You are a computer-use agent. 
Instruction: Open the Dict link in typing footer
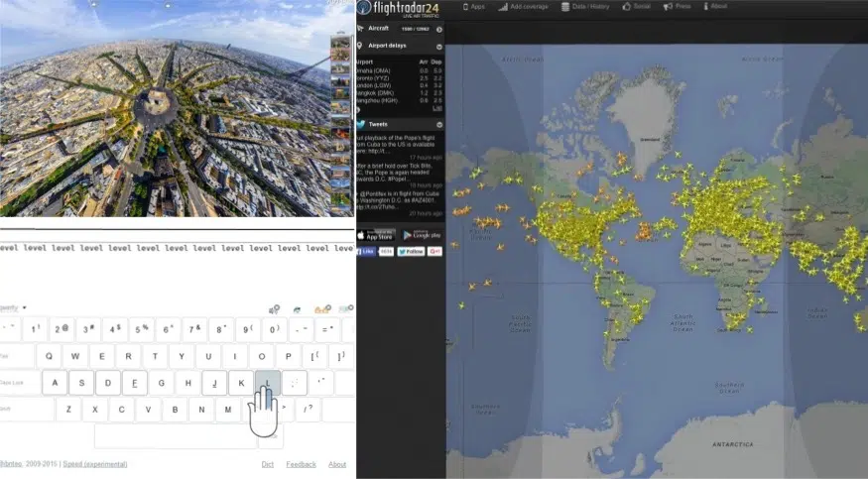coord(268,464)
